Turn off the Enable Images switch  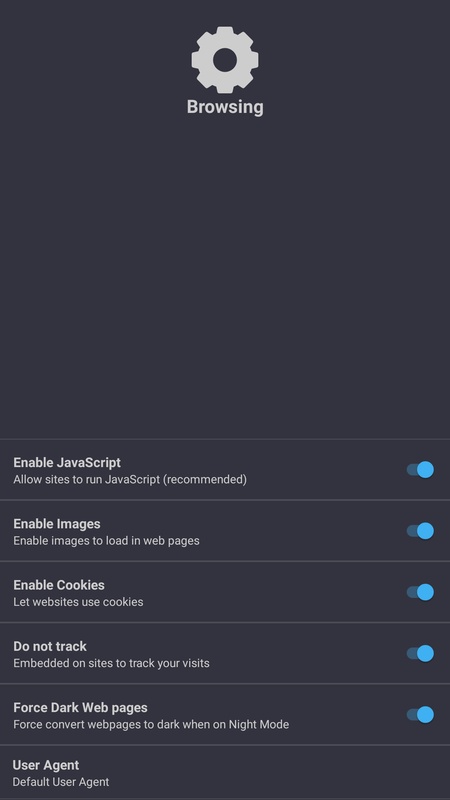(x=420, y=531)
